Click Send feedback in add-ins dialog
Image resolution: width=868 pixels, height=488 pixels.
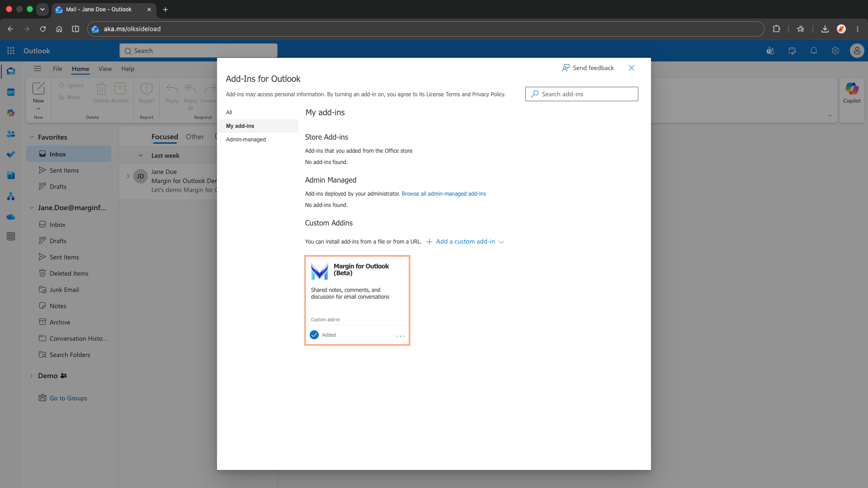click(x=588, y=68)
